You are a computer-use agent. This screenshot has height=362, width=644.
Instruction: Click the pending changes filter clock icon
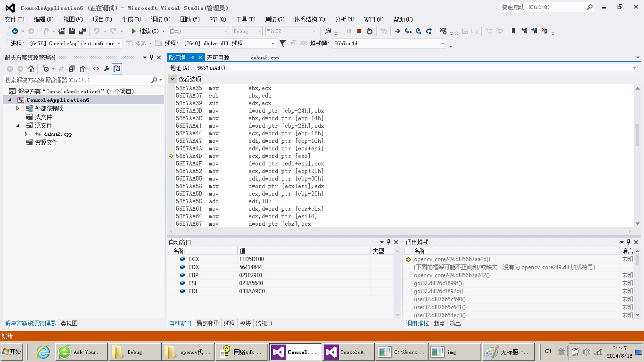(45, 69)
